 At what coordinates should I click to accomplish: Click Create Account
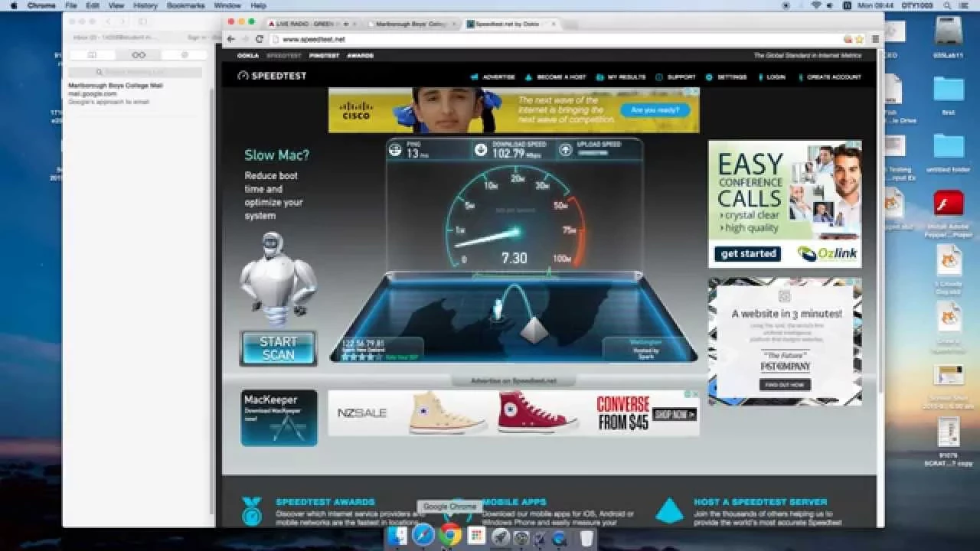829,77
